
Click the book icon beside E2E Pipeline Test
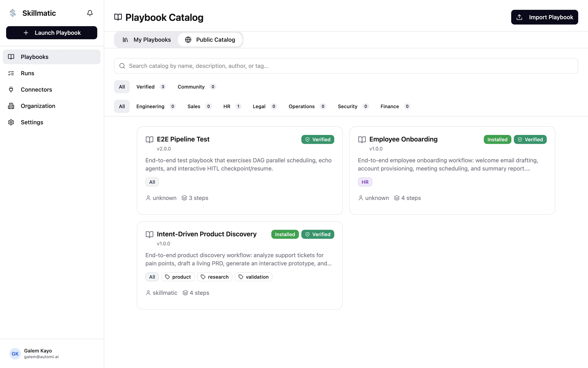[x=149, y=139]
